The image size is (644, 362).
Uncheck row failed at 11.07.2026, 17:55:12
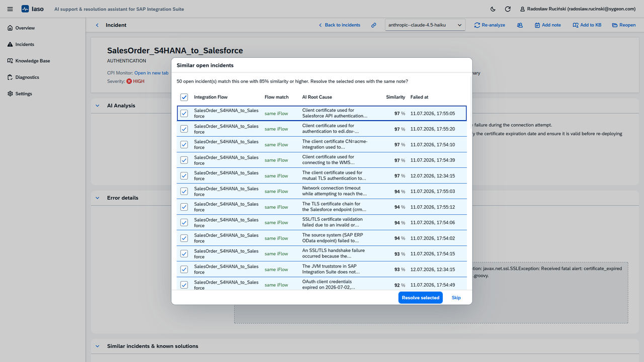184,207
